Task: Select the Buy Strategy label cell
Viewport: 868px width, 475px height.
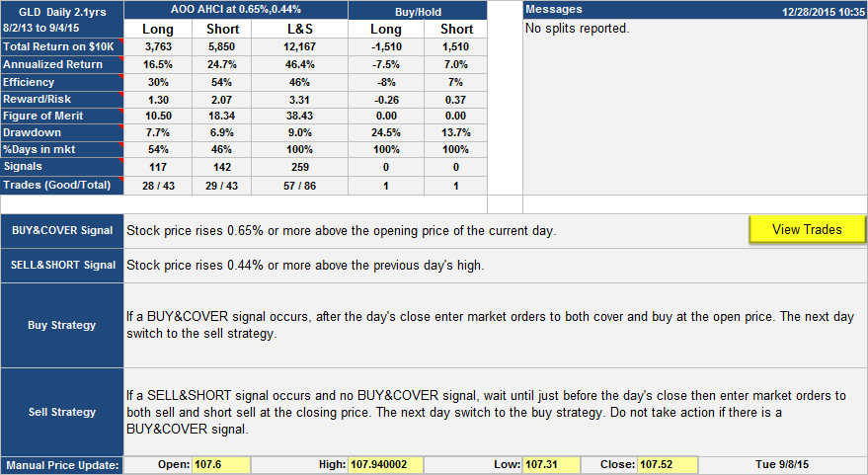Action: pos(62,325)
